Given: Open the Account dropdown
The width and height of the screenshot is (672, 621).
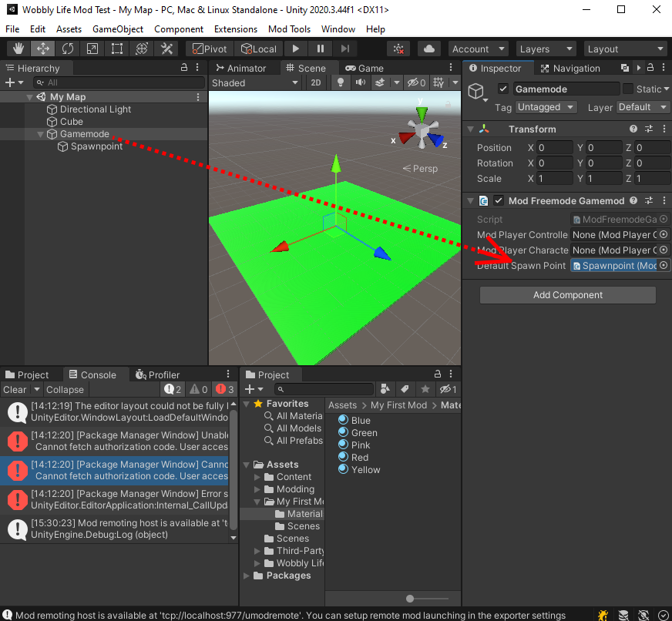Looking at the screenshot, I should (x=479, y=49).
